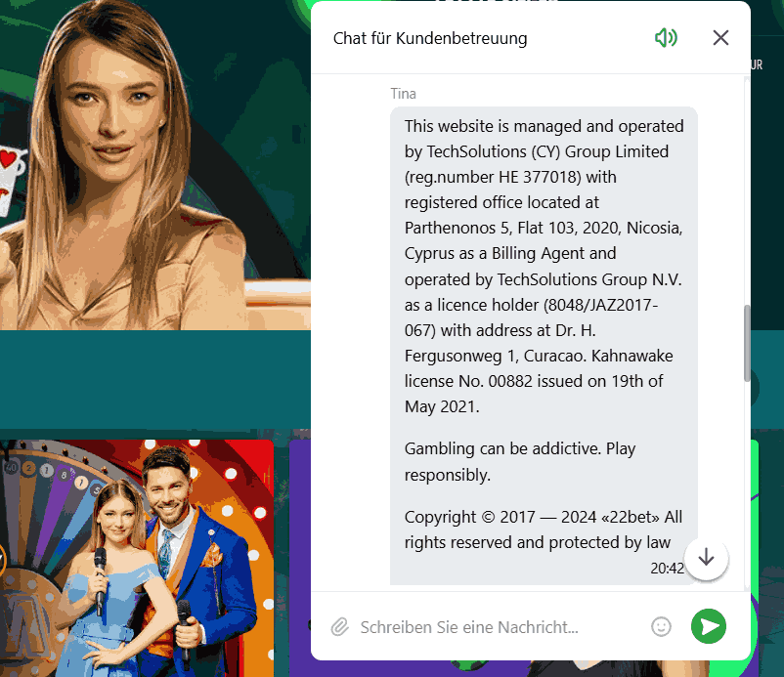
Task: Select the purple game tile beside the chat
Action: [x=300, y=557]
